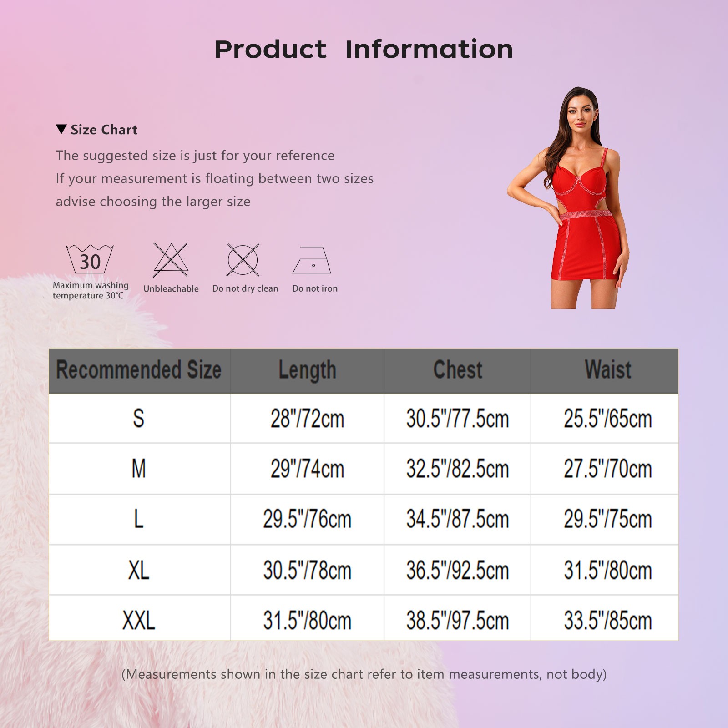The height and width of the screenshot is (728, 728).
Task: Select the L size row label
Action: click(139, 519)
